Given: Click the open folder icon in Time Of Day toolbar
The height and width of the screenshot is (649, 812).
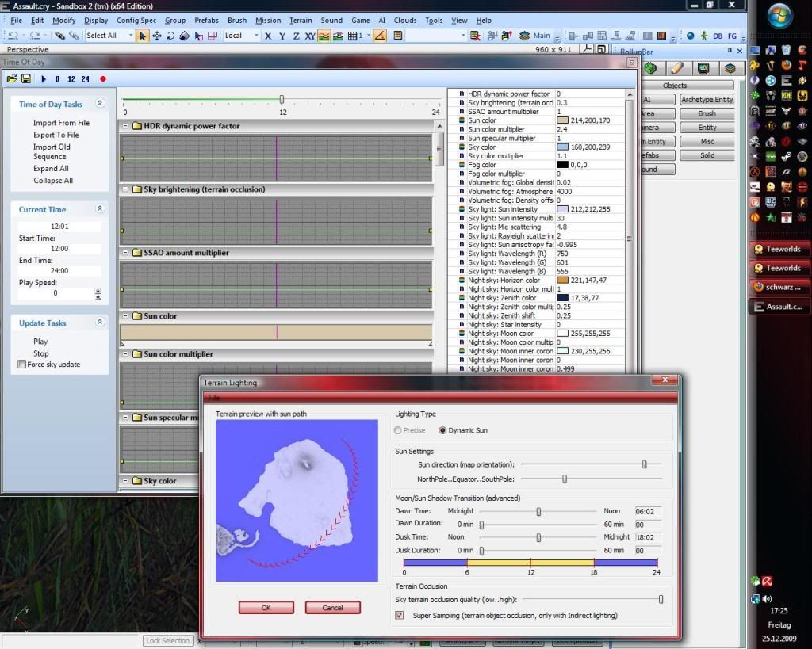Looking at the screenshot, I should pyautogui.click(x=12, y=79).
